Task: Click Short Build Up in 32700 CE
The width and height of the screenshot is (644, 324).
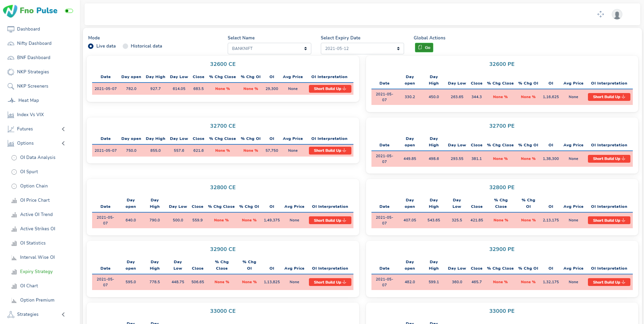Action: [330, 151]
